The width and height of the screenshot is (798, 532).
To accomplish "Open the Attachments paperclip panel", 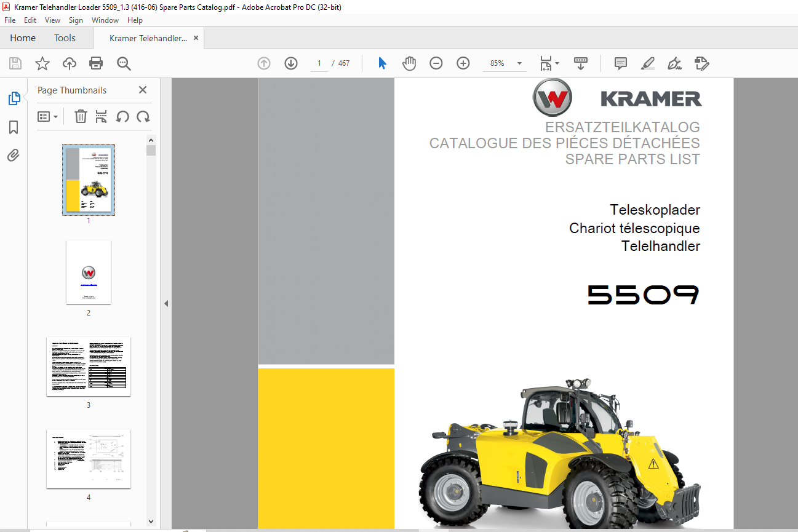I will tap(14, 155).
